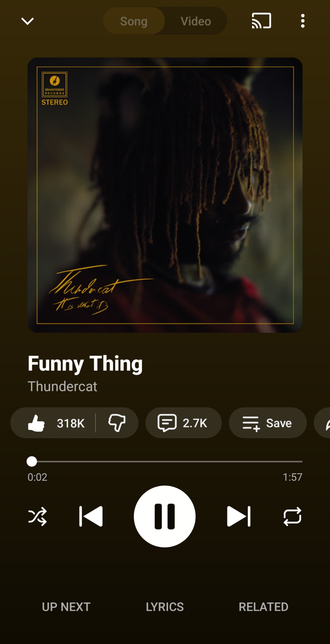Screen dimensions: 330x644
Task: Pause the current song
Action: tap(165, 516)
